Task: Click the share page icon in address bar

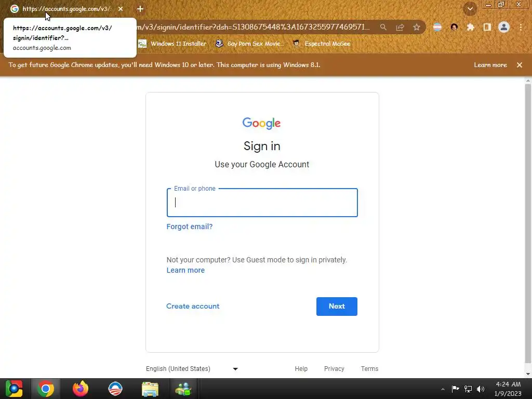Action: coord(400,27)
